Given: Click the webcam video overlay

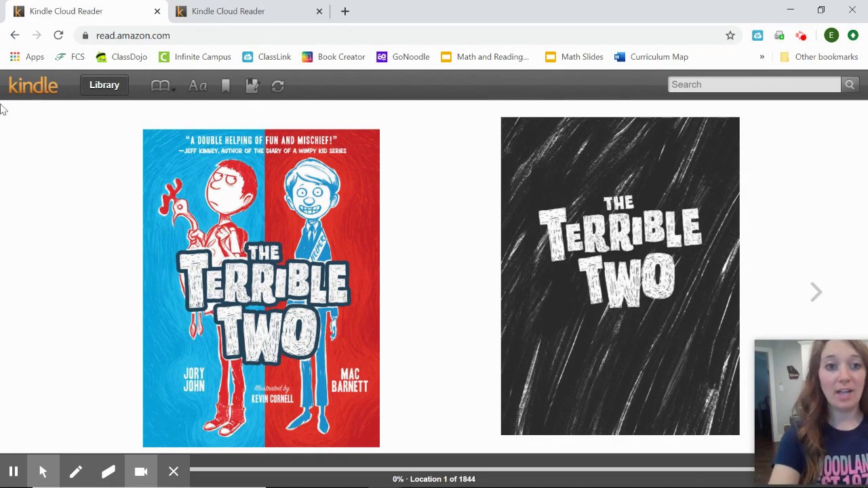Looking at the screenshot, I should coord(811,413).
